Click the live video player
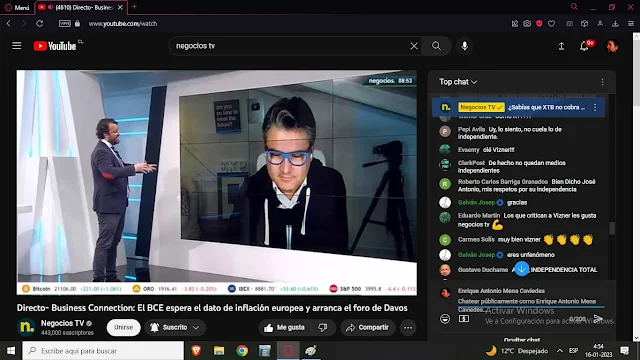640x360 pixels. click(x=217, y=182)
